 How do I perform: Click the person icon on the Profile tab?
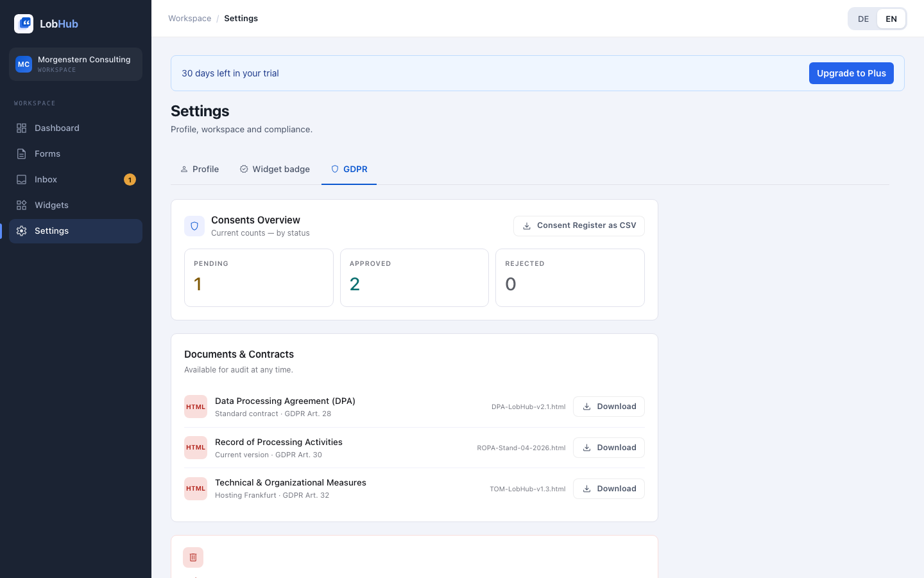[x=184, y=170]
